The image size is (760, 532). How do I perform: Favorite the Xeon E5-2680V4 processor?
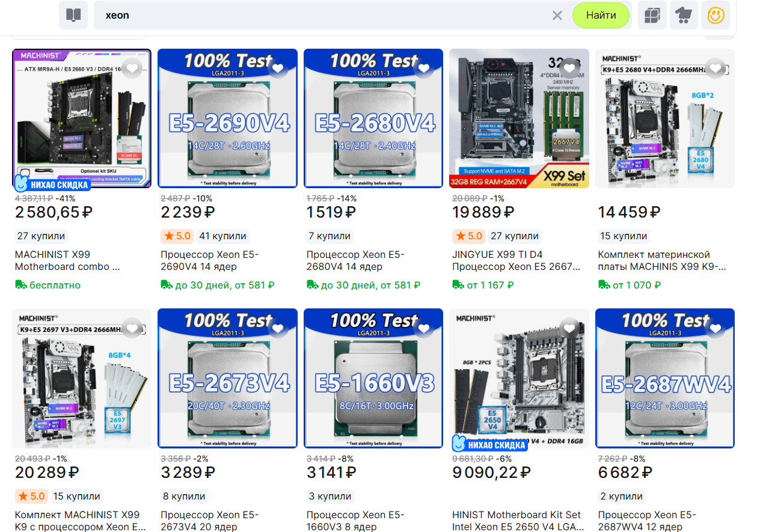424,68
